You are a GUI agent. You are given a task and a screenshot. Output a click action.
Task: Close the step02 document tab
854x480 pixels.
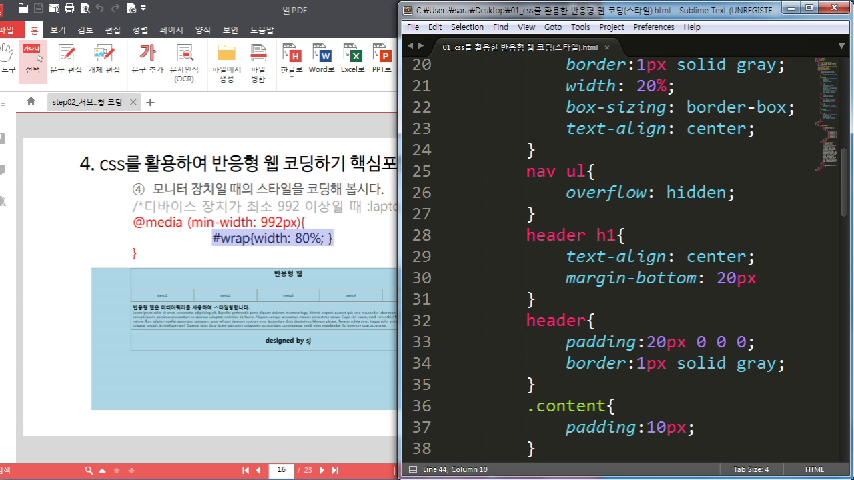(134, 102)
